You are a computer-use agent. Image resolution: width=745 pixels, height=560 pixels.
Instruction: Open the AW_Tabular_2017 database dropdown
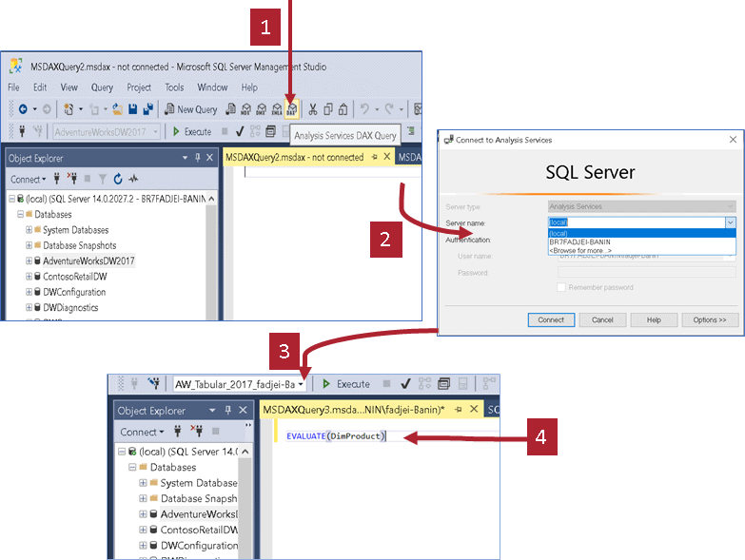click(x=301, y=384)
